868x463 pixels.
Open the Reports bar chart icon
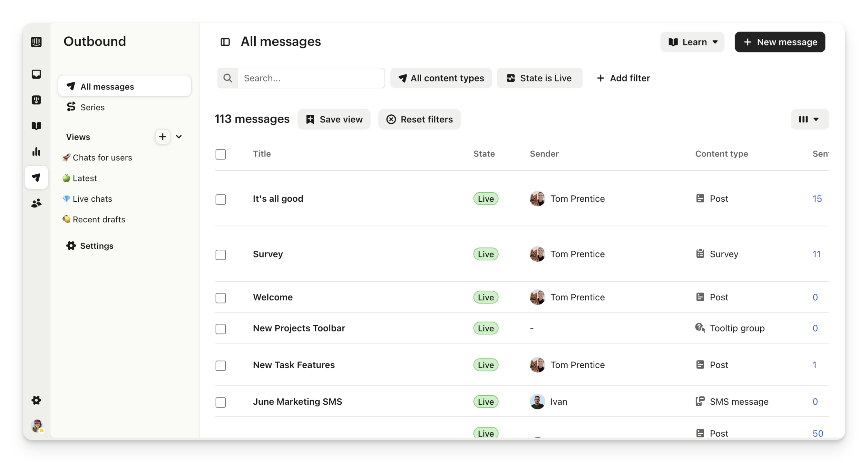pyautogui.click(x=36, y=151)
